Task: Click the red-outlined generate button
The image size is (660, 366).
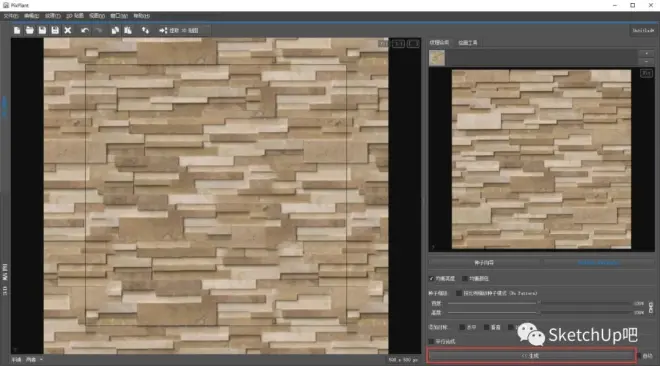Action: pos(531,356)
